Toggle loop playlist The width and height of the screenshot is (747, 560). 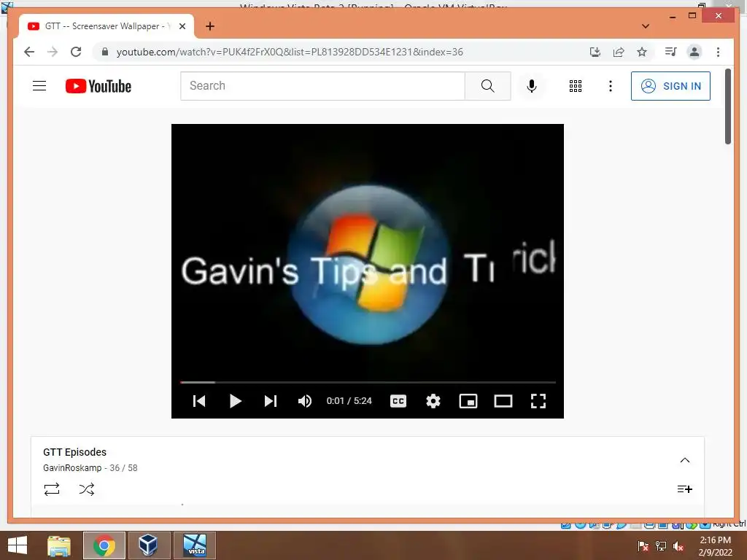coord(52,489)
